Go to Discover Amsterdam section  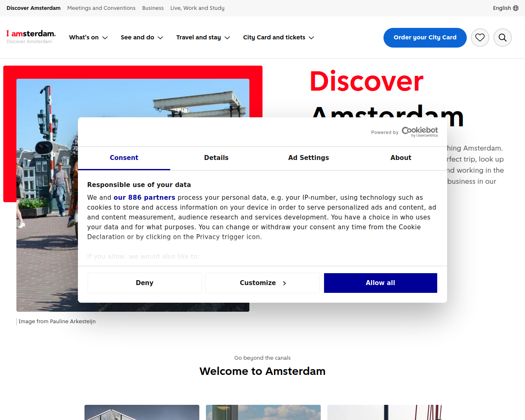34,8
